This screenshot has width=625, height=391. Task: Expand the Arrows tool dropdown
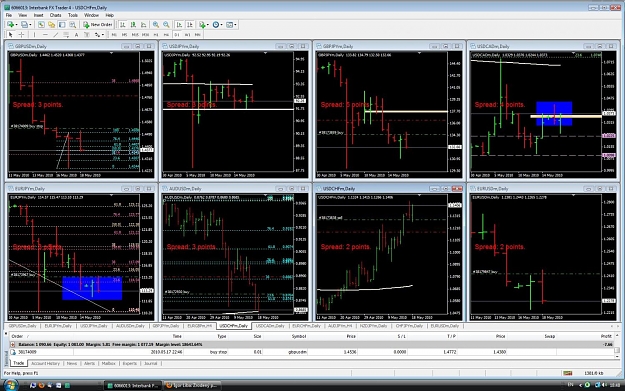(102, 35)
